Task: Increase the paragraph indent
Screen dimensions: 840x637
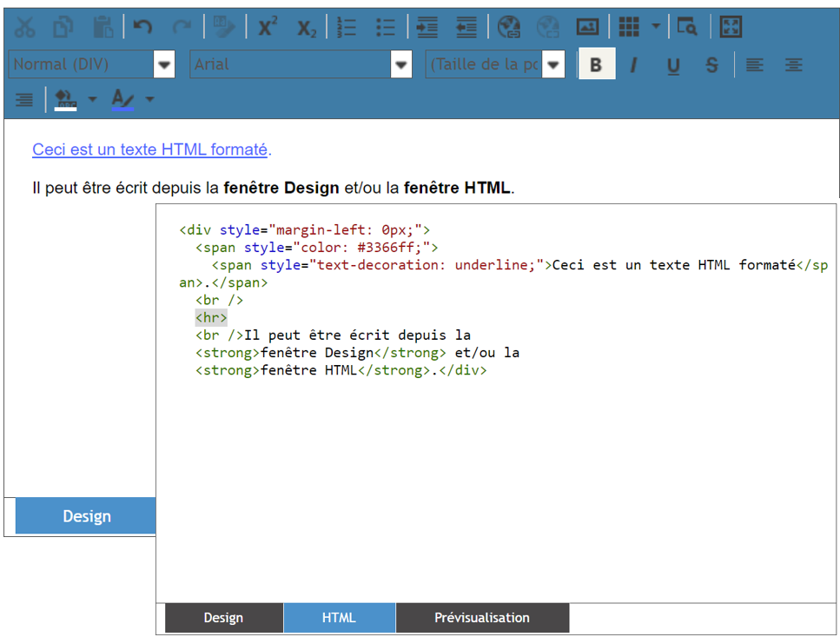Action: pyautogui.click(x=427, y=27)
